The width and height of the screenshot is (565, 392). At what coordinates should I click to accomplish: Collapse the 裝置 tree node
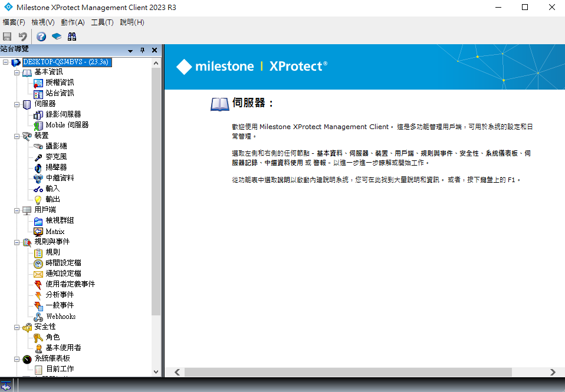pyautogui.click(x=17, y=137)
